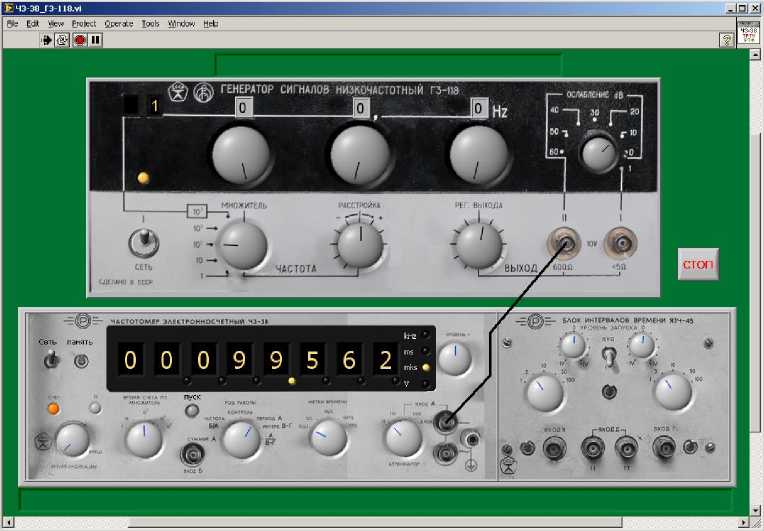The width and height of the screenshot is (764, 531).
Task: Click the Run arrow toolbar icon
Action: tap(47, 40)
